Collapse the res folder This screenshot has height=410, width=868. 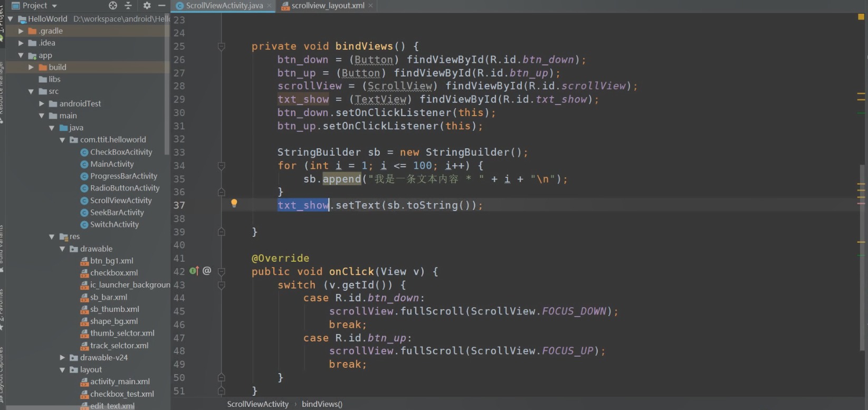[52, 237]
